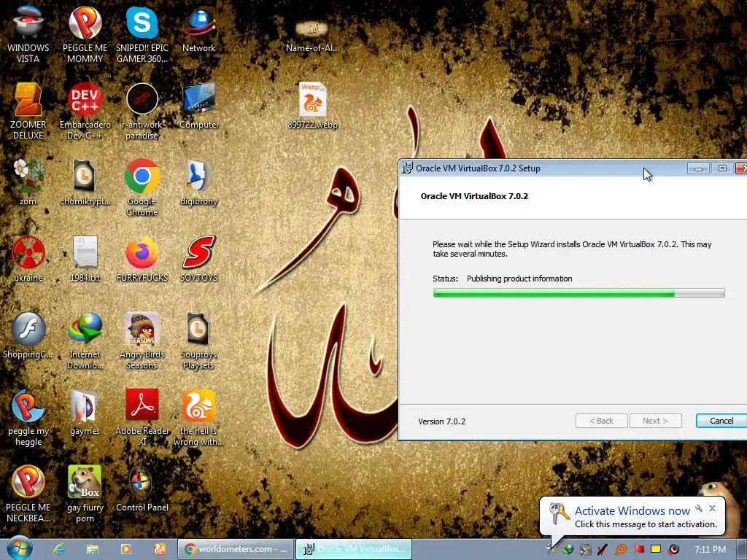Select the Name-of-Al... desktop file

(312, 36)
